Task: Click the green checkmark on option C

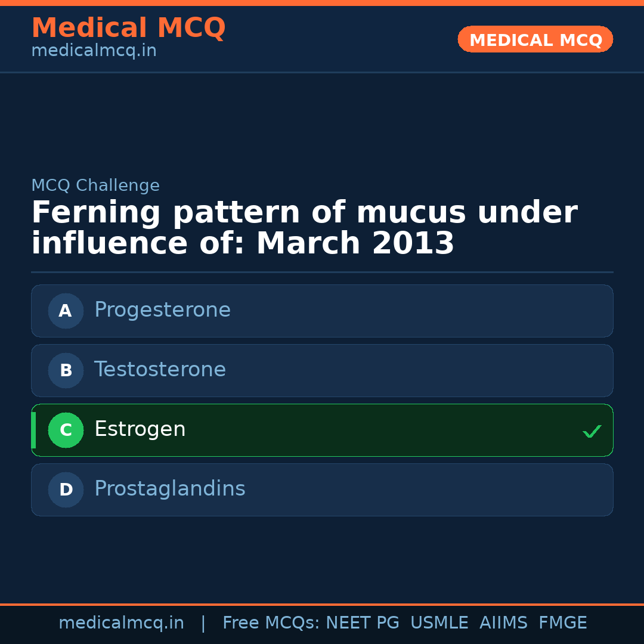Action: click(x=592, y=431)
